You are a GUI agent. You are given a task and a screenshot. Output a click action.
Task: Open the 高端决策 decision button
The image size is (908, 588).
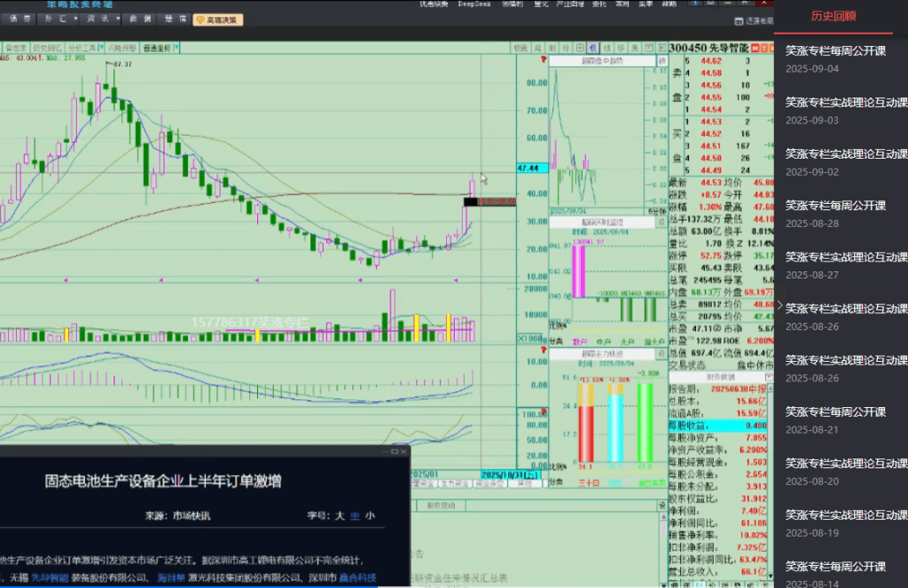[x=218, y=20]
